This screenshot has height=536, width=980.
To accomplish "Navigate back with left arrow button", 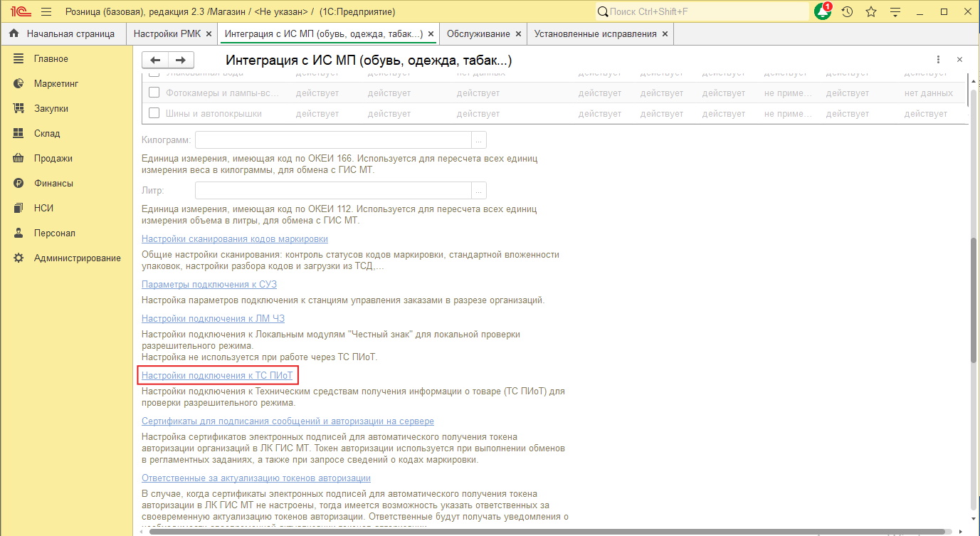I will pos(155,61).
